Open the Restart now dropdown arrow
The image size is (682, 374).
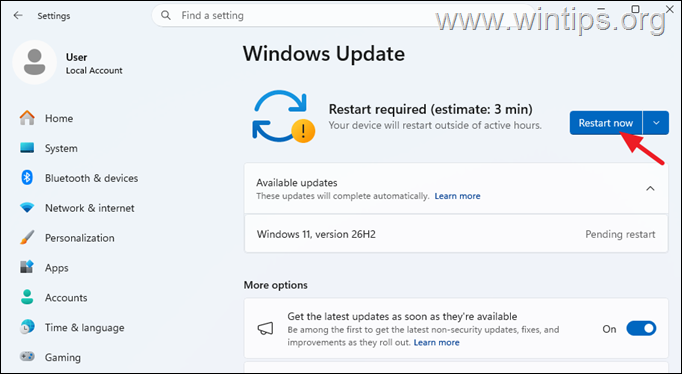656,123
